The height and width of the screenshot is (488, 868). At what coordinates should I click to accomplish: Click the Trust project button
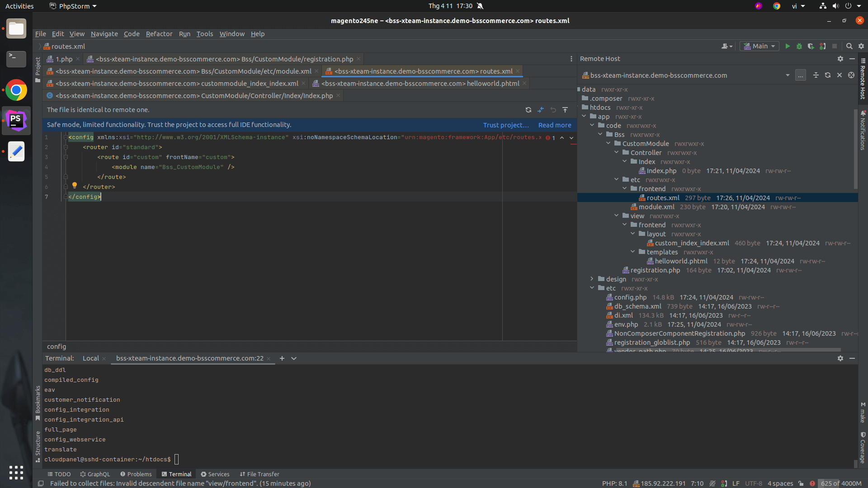(505, 125)
